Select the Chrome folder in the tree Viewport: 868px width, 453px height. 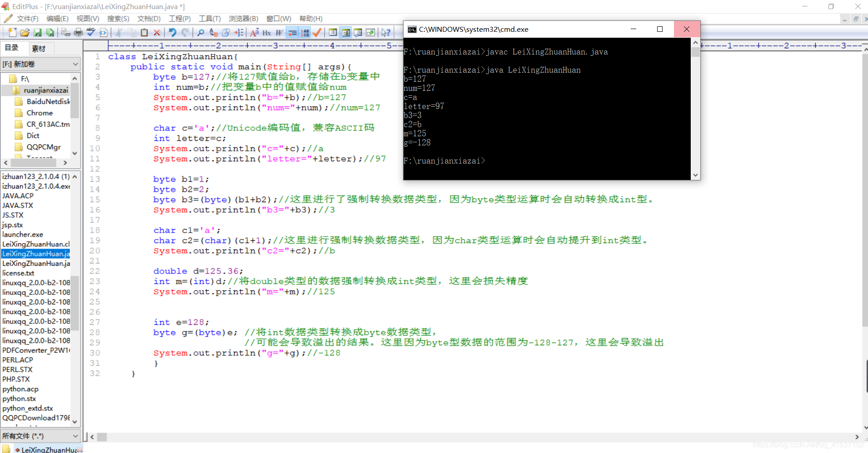pyautogui.click(x=40, y=113)
